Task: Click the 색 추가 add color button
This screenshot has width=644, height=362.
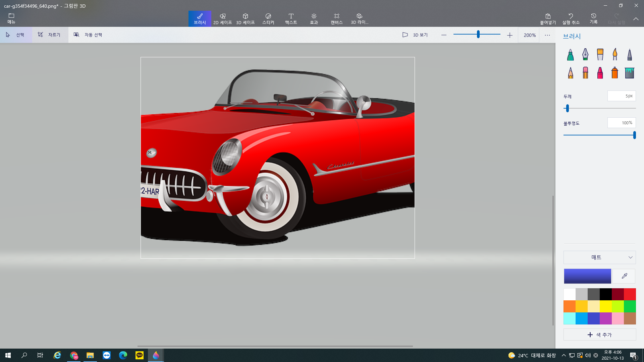Action: (x=599, y=335)
